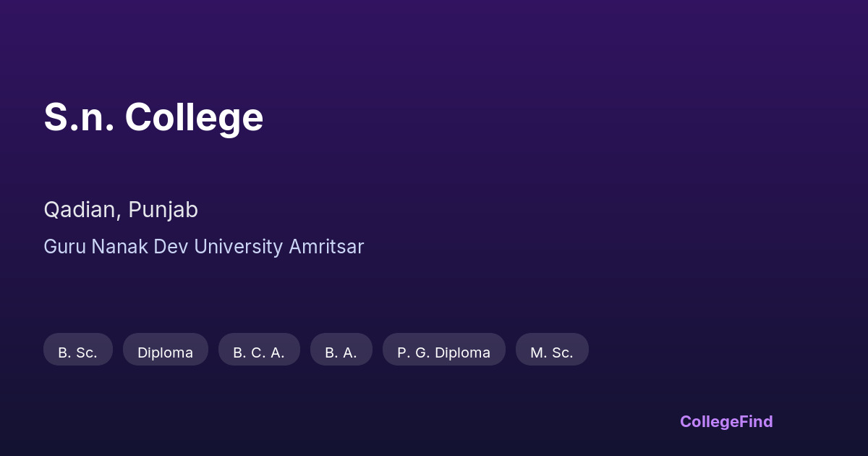The image size is (868, 456).
Task: Click the word "Guru" in university name
Action: pyautogui.click(x=64, y=247)
